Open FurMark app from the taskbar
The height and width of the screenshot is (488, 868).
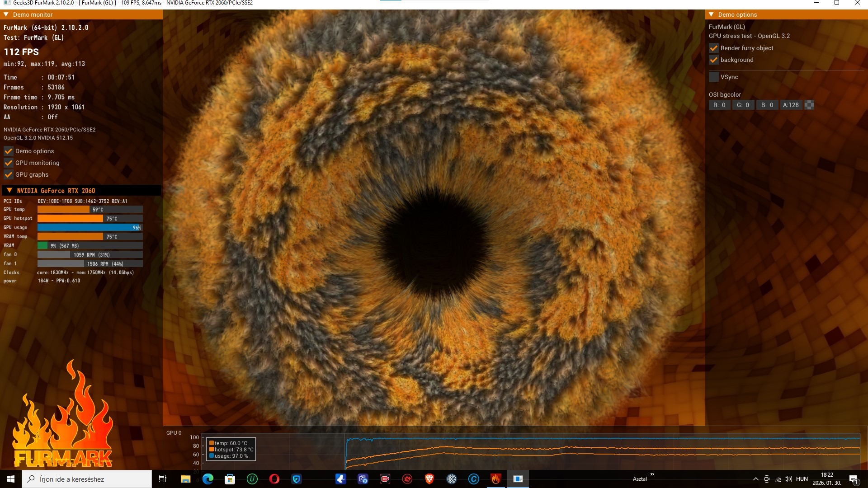[x=496, y=479]
